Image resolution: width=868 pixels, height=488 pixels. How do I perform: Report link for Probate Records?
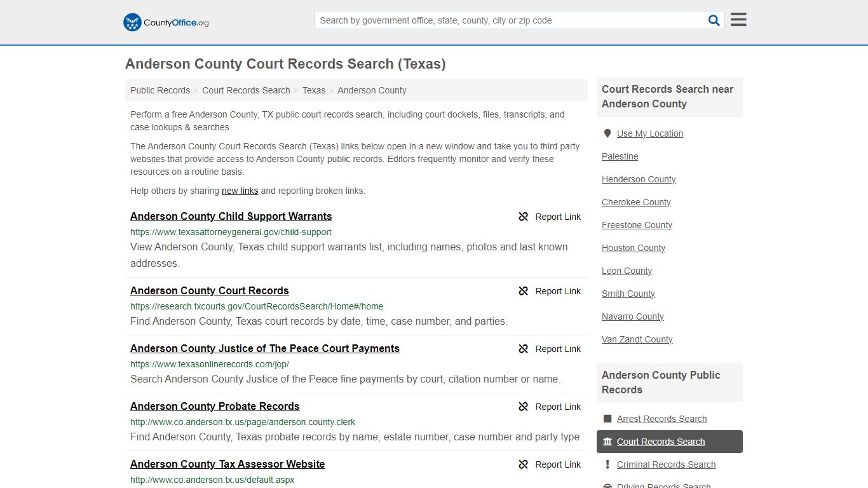[550, 407]
